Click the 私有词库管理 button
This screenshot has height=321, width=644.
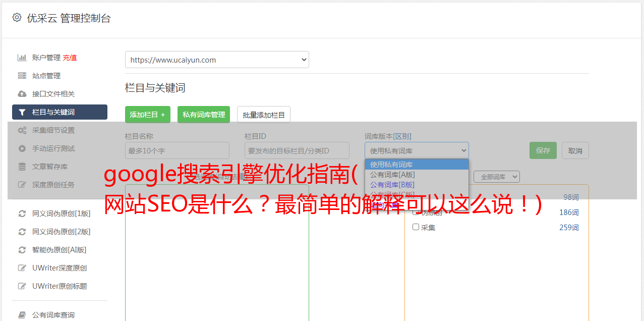(204, 115)
